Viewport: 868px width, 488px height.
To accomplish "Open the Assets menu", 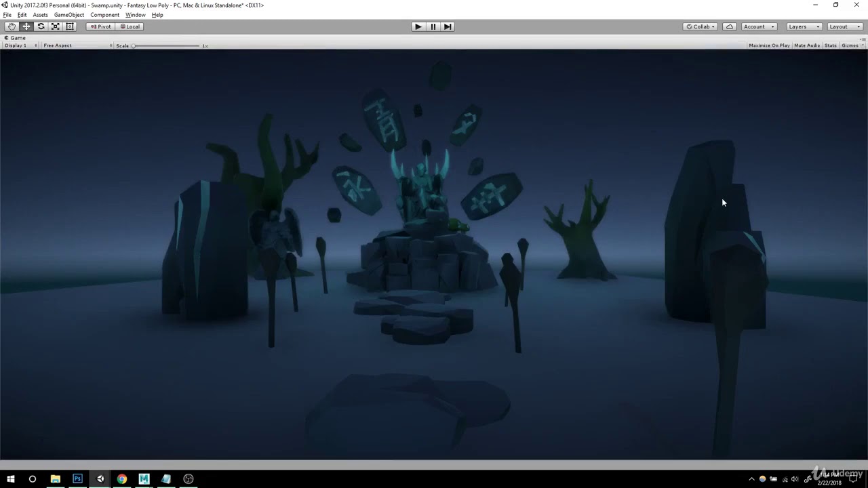I will pyautogui.click(x=41, y=15).
